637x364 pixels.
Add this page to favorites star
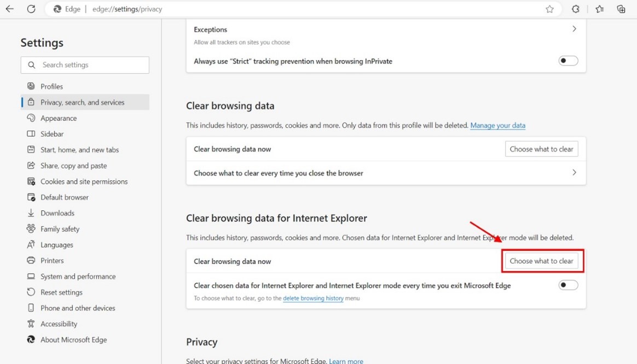[x=549, y=9]
